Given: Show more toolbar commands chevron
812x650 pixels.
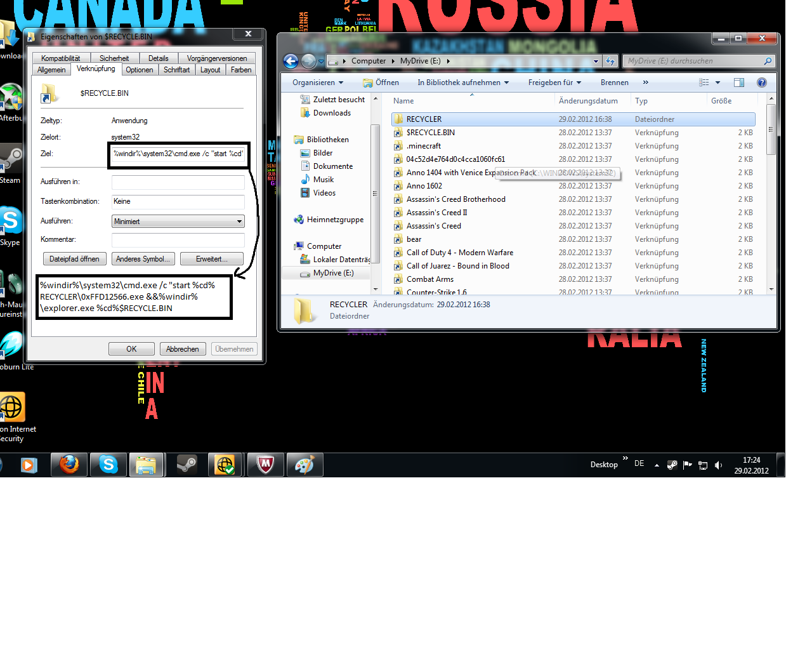Looking at the screenshot, I should [x=646, y=83].
